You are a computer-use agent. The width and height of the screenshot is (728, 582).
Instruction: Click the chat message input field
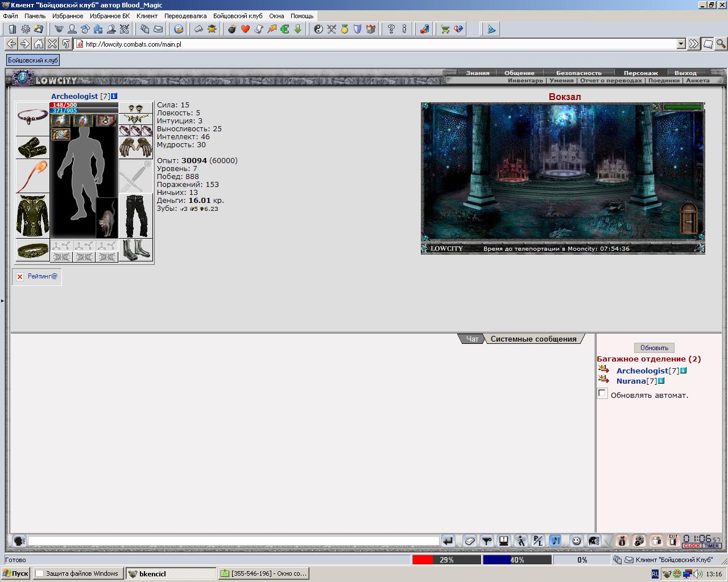tap(234, 541)
